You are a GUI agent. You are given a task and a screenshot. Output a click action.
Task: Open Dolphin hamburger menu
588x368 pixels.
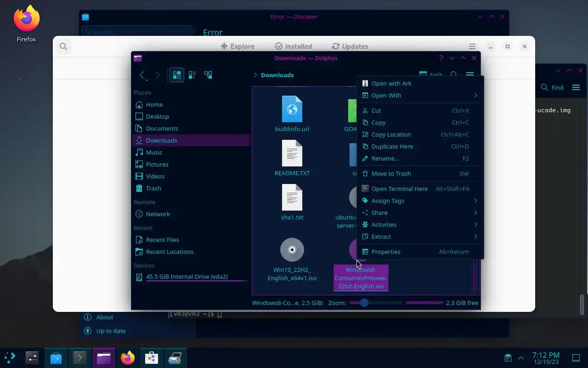point(469,75)
